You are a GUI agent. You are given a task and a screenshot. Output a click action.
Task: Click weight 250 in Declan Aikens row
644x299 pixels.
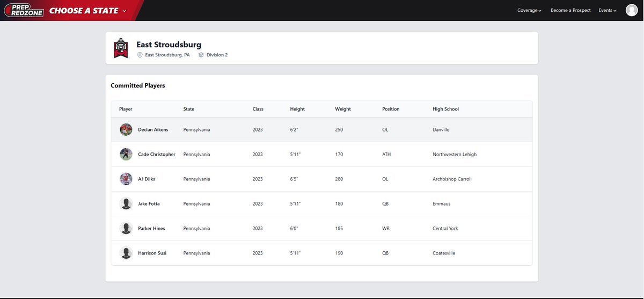[339, 130]
